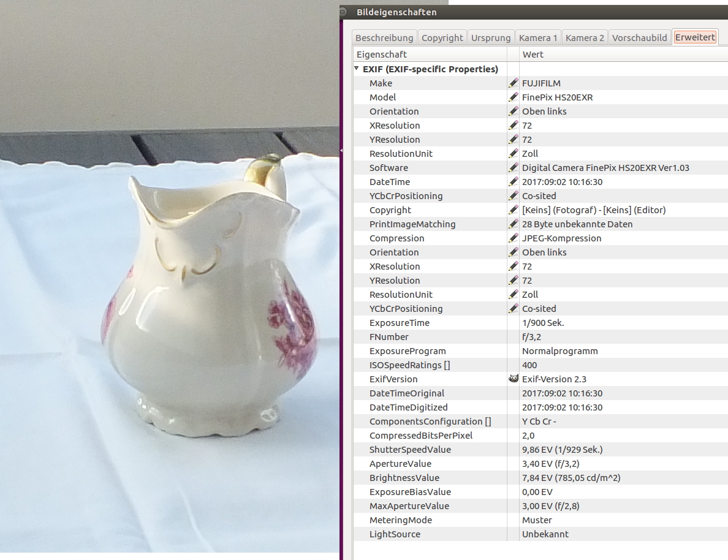The image size is (728, 560).
Task: Select the ApertureValue row
Action: pos(540,463)
